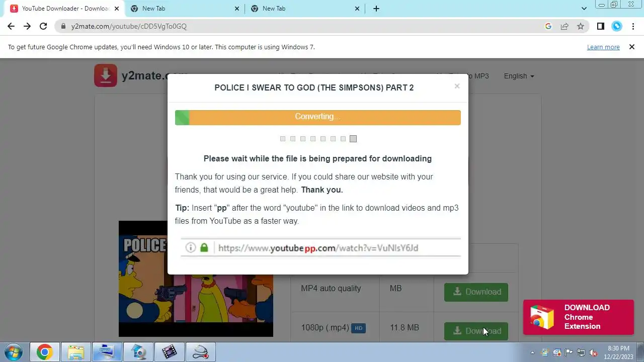Open a new tab with the plus button
The height and width of the screenshot is (362, 644).
376,9
